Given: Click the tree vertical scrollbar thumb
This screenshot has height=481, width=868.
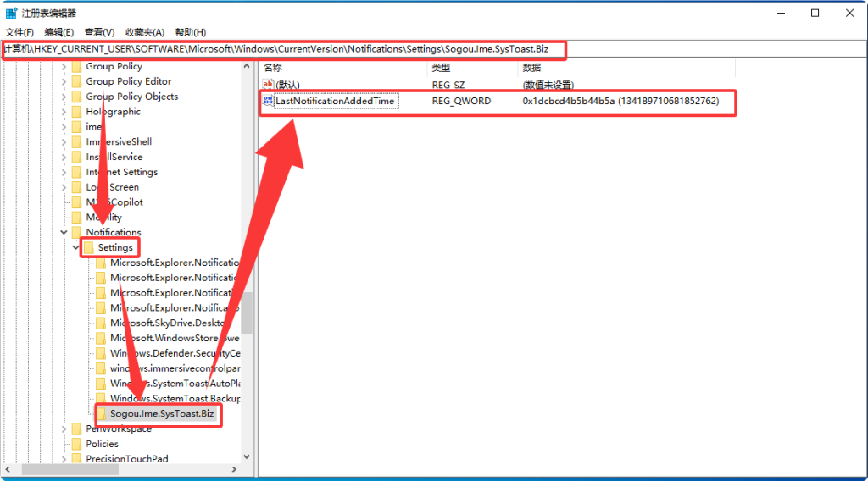Looking at the screenshot, I should click(247, 313).
